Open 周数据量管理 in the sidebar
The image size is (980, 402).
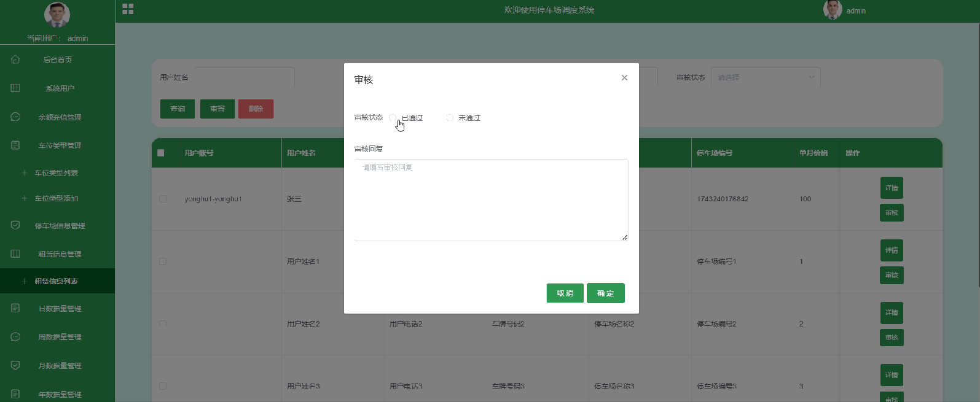pyautogui.click(x=60, y=337)
